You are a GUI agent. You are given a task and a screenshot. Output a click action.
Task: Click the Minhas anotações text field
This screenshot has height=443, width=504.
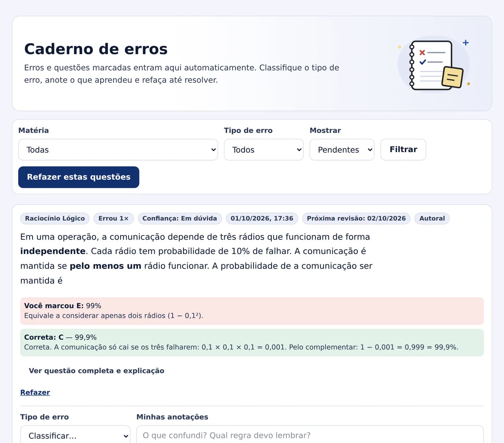tap(310, 435)
